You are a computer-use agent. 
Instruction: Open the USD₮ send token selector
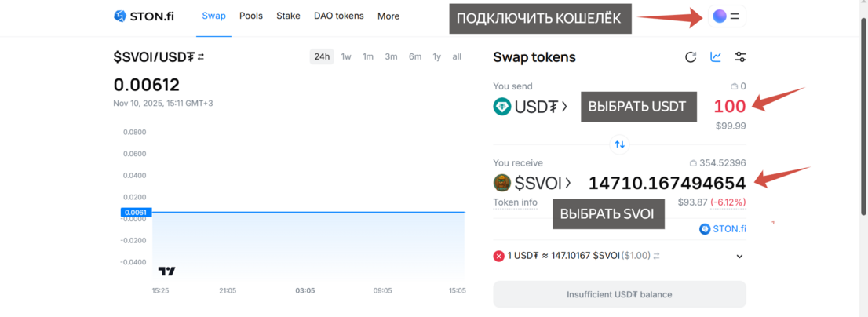(x=531, y=107)
